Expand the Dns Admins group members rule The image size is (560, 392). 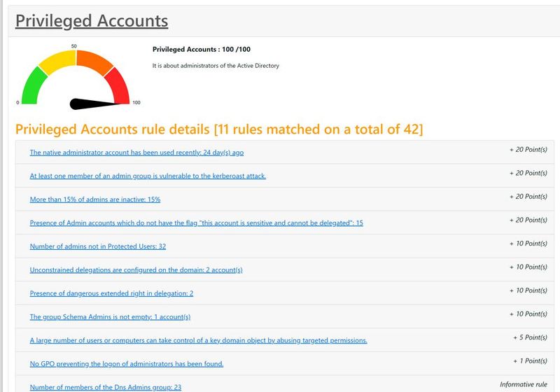(106, 386)
